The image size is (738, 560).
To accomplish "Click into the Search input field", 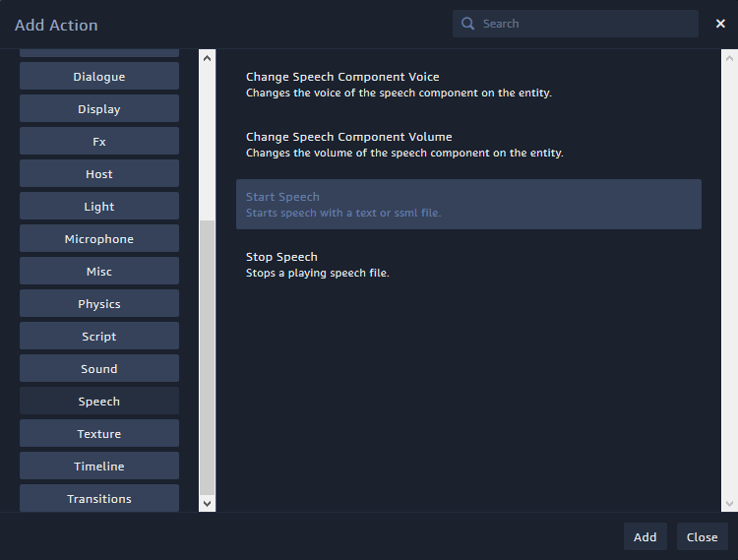I will point(576,24).
